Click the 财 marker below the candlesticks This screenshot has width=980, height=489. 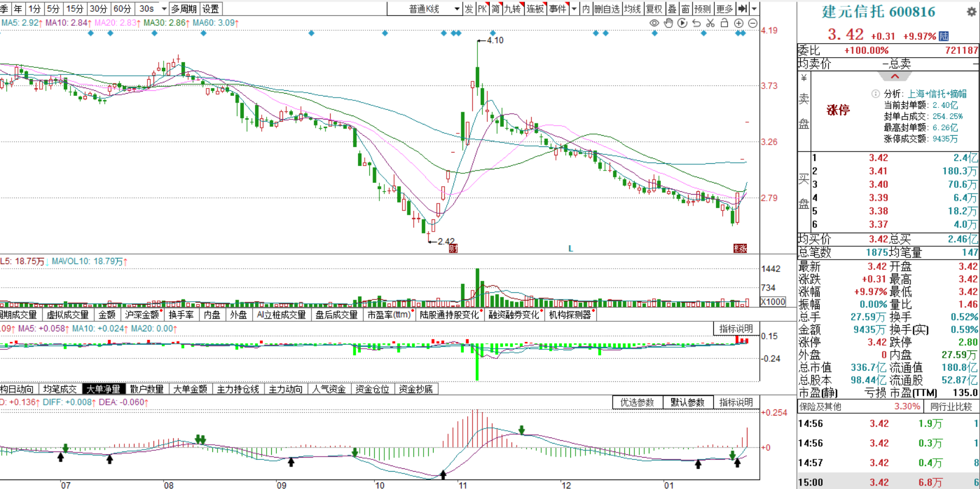(x=453, y=248)
